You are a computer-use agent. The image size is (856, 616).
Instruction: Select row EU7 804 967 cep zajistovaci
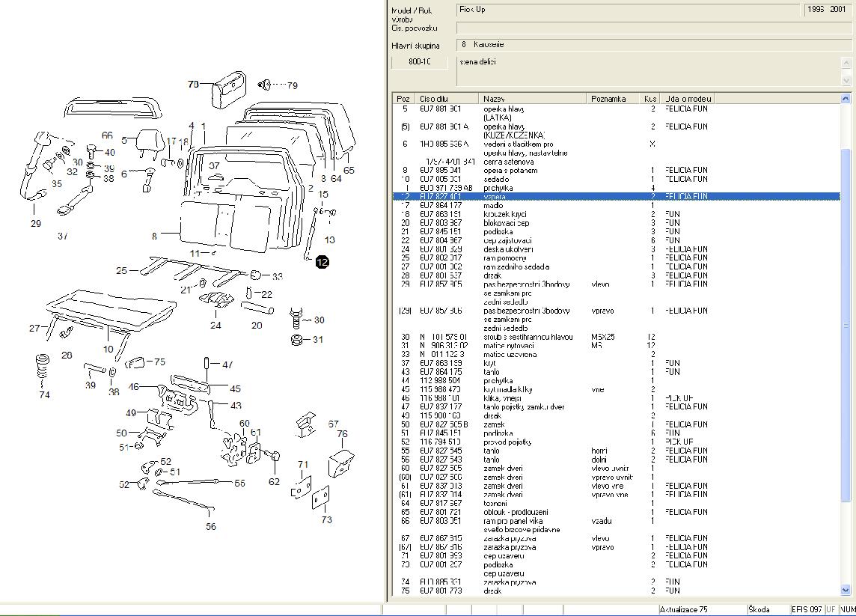[x=617, y=240]
